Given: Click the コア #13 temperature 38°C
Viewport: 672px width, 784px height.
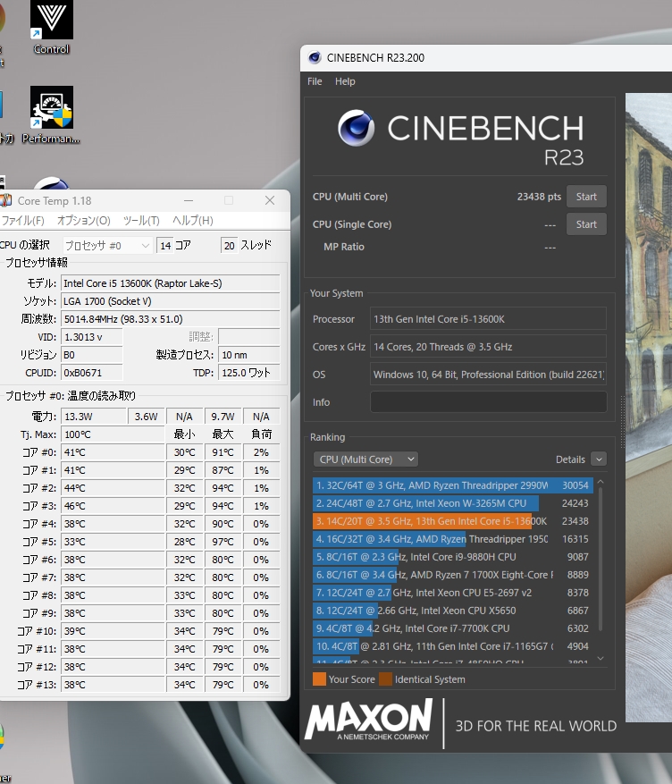Looking at the screenshot, I should [113, 685].
